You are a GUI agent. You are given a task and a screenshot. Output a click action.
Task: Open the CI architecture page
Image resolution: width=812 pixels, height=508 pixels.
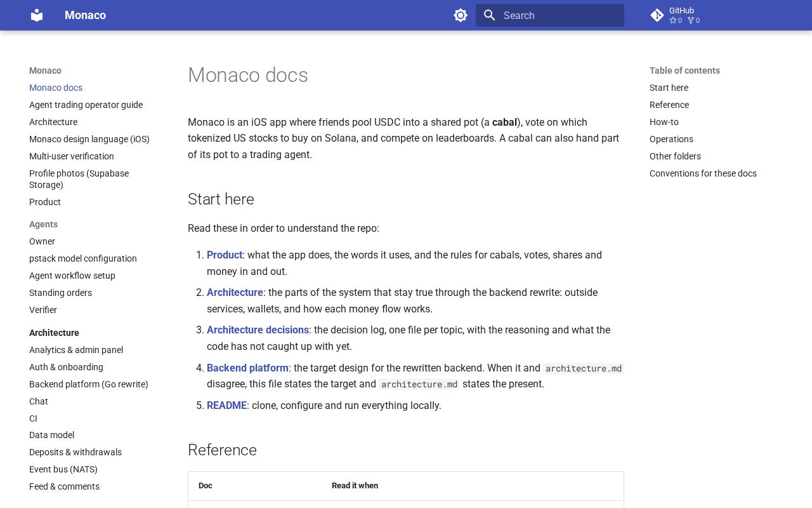(33, 418)
